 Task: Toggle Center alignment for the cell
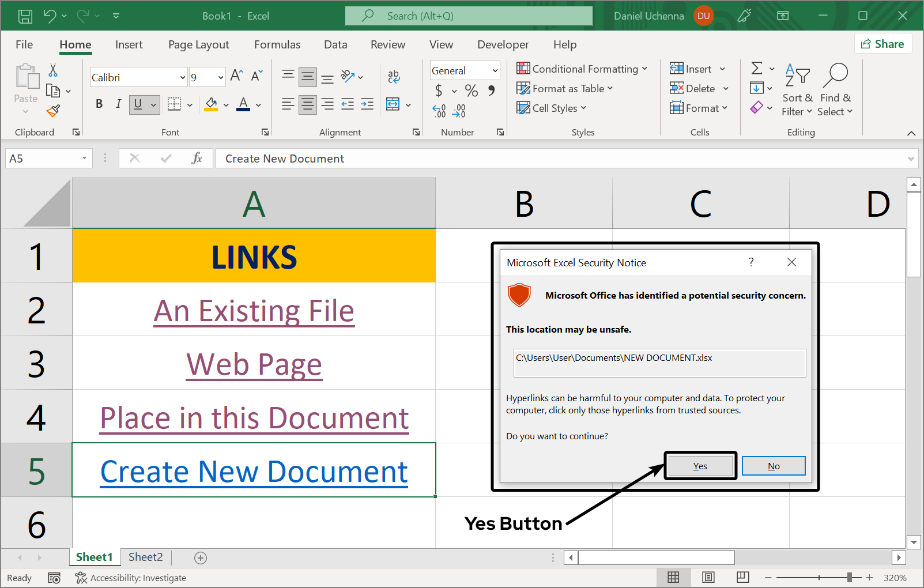[307, 104]
